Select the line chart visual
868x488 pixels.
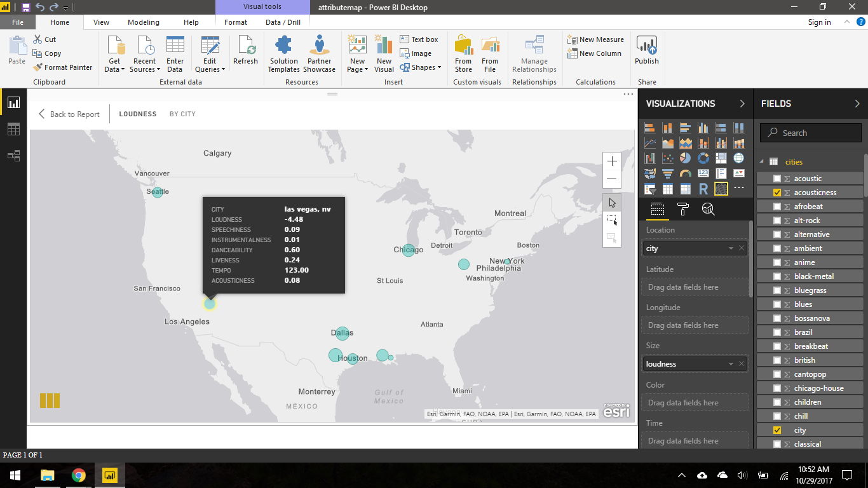[x=650, y=143]
